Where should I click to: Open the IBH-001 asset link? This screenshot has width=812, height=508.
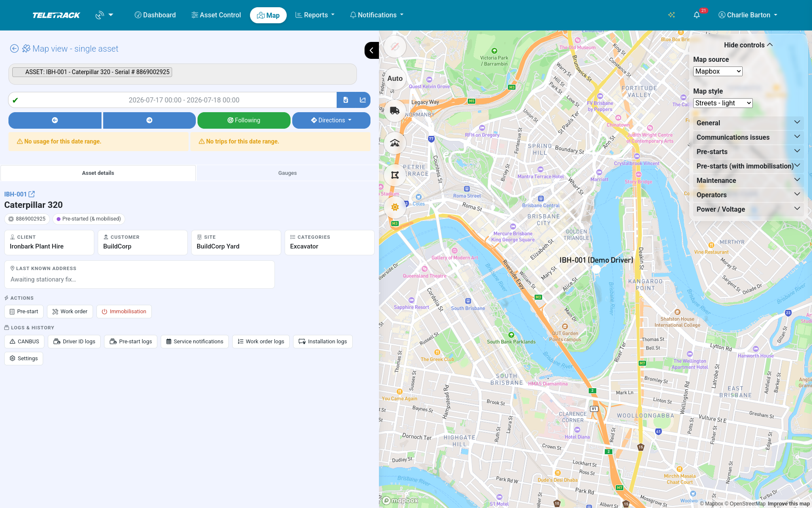click(x=19, y=194)
